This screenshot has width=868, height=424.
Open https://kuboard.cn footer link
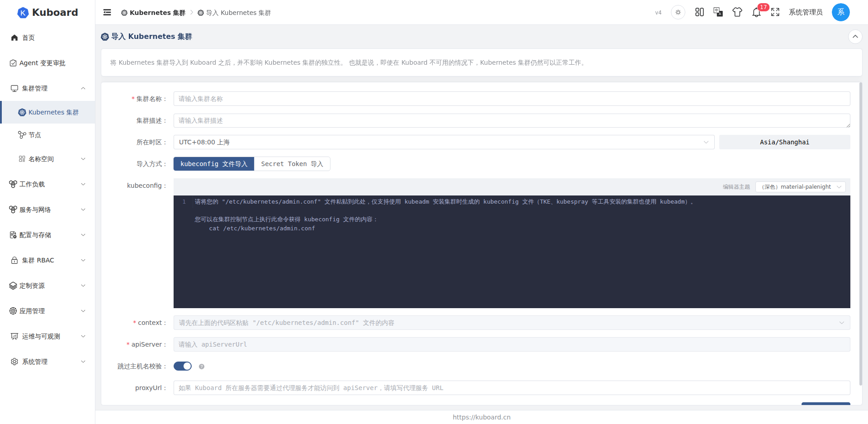(481, 417)
